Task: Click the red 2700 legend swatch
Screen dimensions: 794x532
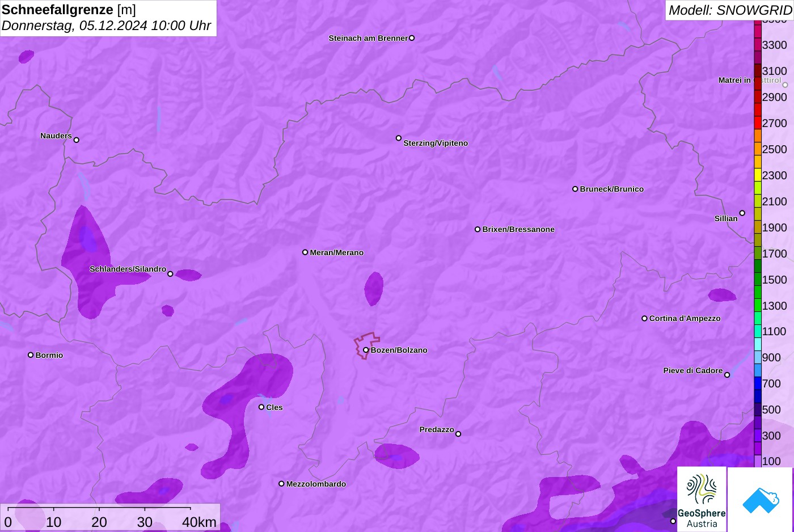Action: coord(758,123)
